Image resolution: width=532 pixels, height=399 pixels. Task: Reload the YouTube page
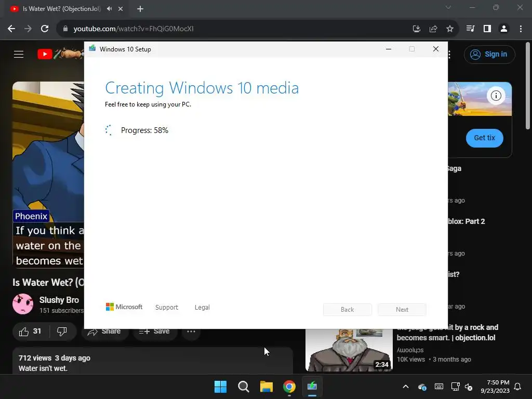pyautogui.click(x=45, y=29)
